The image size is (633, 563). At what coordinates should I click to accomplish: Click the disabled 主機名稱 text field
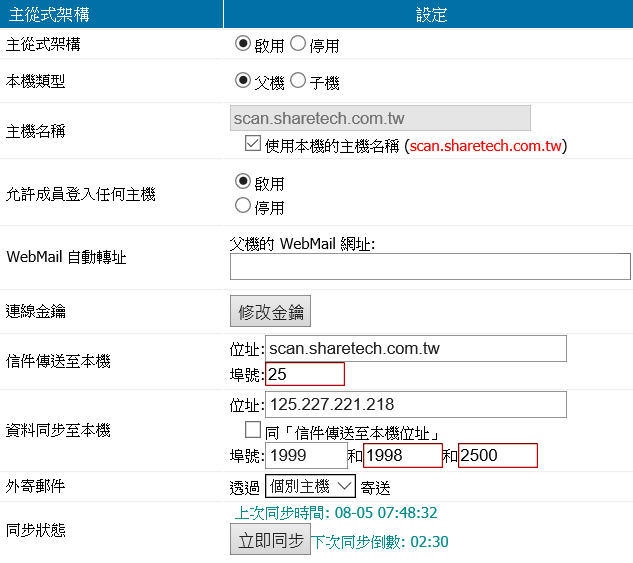(380, 118)
